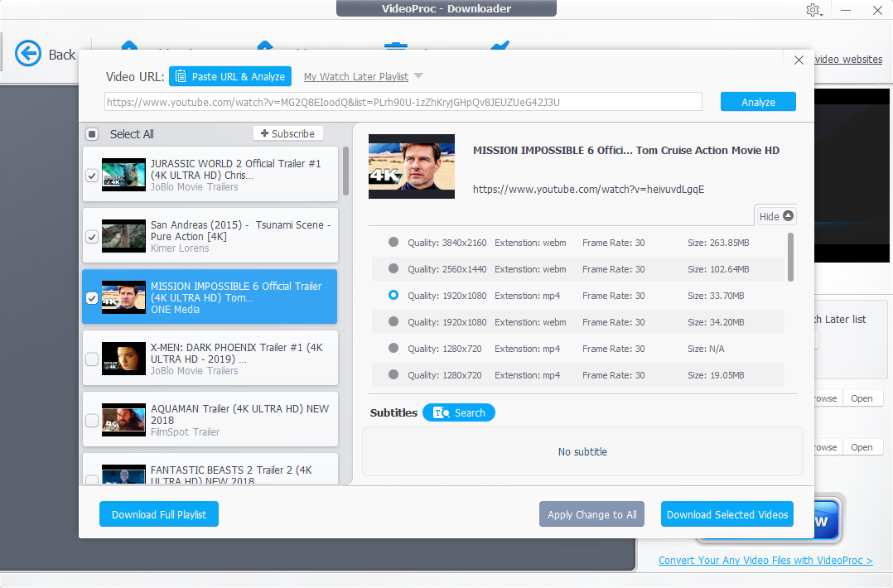Select the AQUAMAN Trailer thumbnail
The width and height of the screenshot is (893, 588).
point(123,420)
